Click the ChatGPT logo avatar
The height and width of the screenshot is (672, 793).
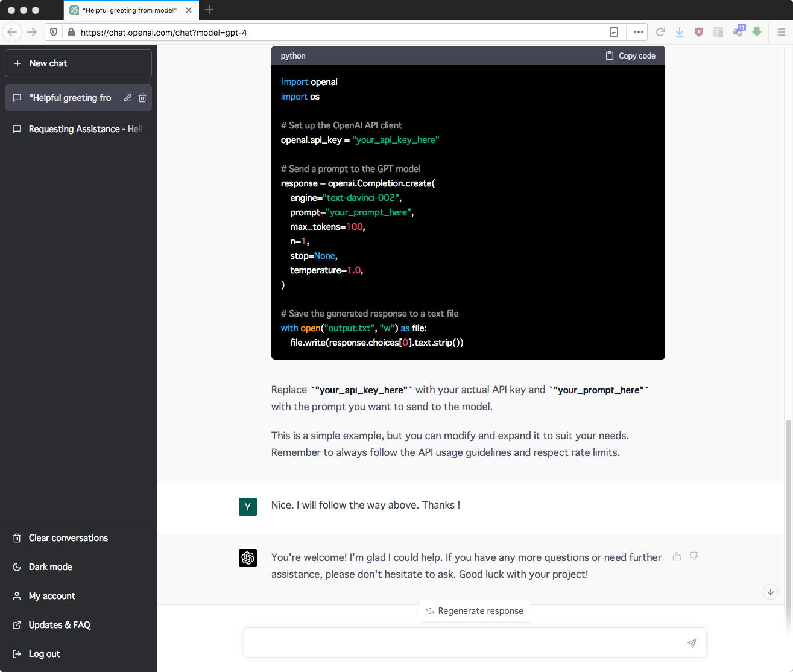point(248,558)
